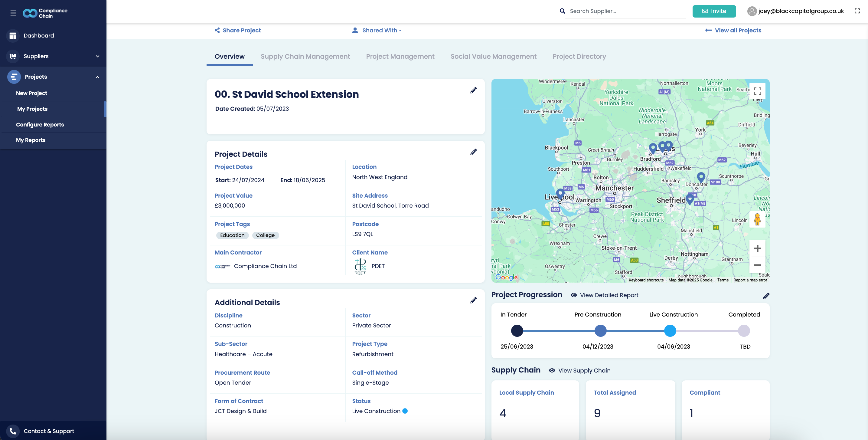Edit Project Details using the pencil icon
868x440 pixels.
473,152
